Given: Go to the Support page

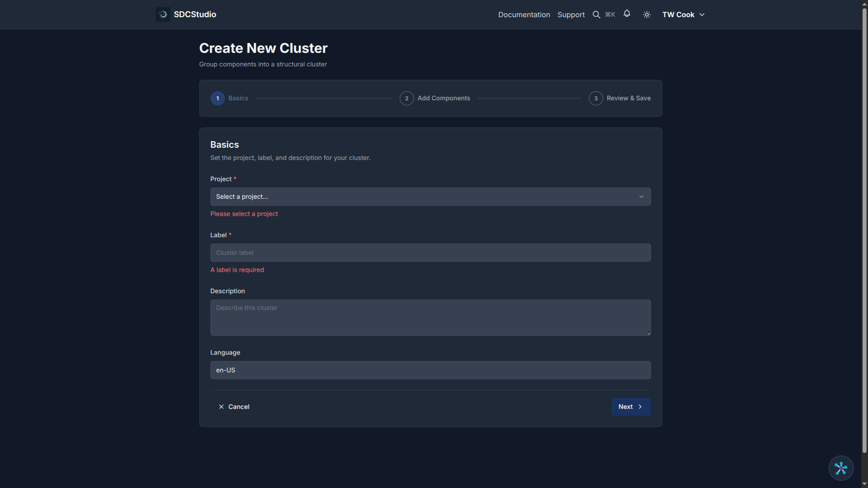Looking at the screenshot, I should (571, 14).
